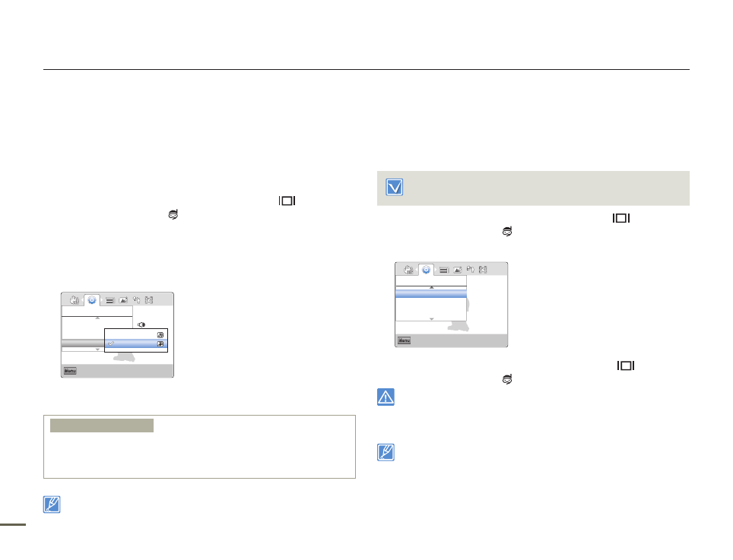This screenshot has height=560, width=733.
Task: Click the picture icon tab in left menu screen
Action: tap(122, 300)
